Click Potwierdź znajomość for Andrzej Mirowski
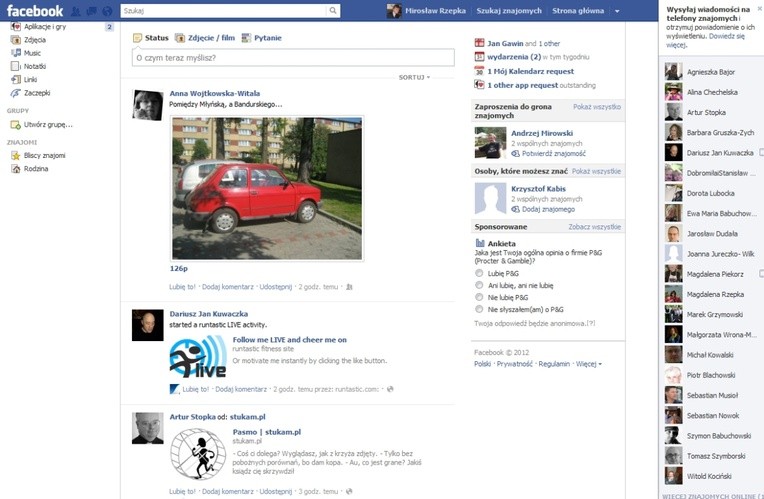This screenshot has height=499, width=764. (x=554, y=154)
